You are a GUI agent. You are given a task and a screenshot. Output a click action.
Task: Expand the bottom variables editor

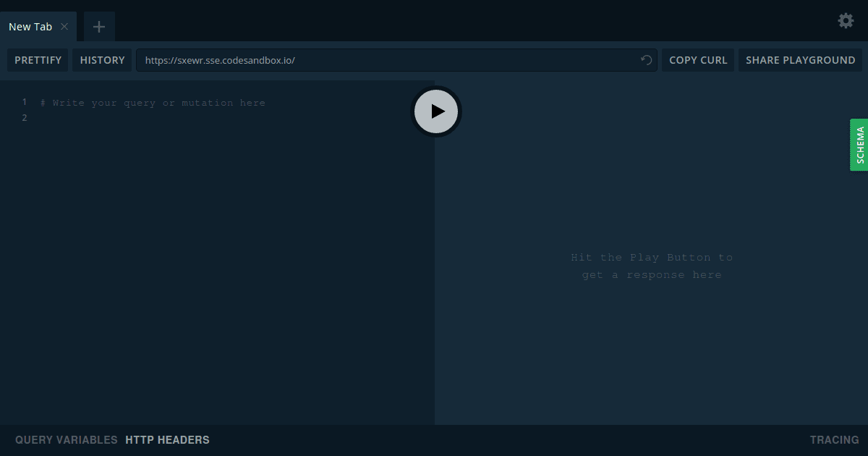(66, 439)
